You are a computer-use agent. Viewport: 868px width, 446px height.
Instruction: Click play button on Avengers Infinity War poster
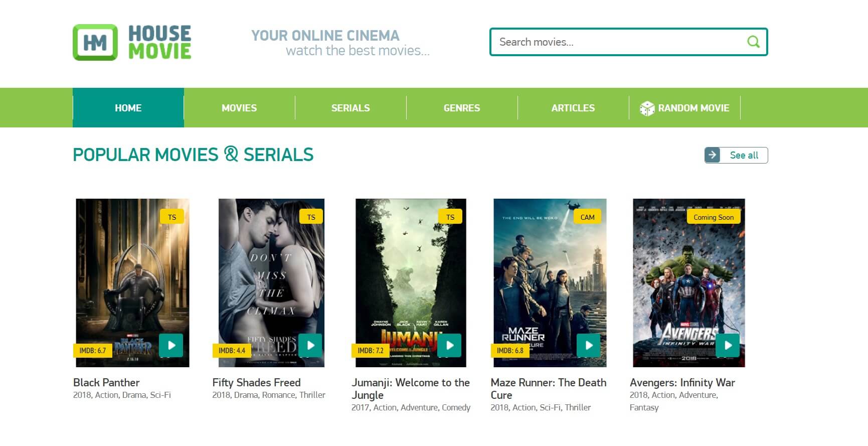tap(728, 345)
